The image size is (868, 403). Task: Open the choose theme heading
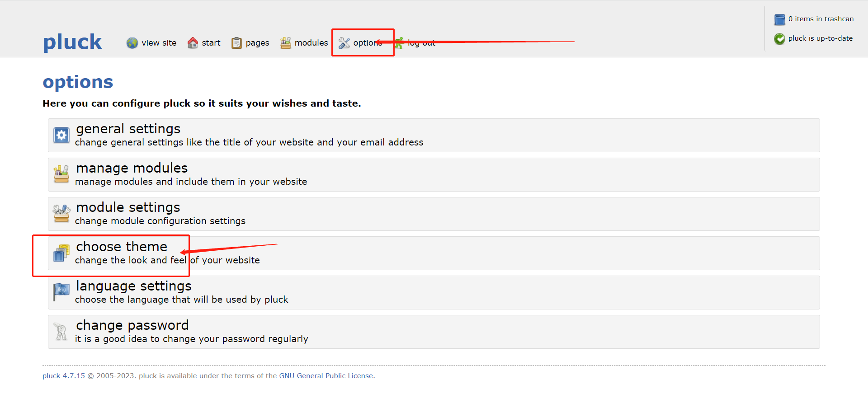tap(122, 247)
